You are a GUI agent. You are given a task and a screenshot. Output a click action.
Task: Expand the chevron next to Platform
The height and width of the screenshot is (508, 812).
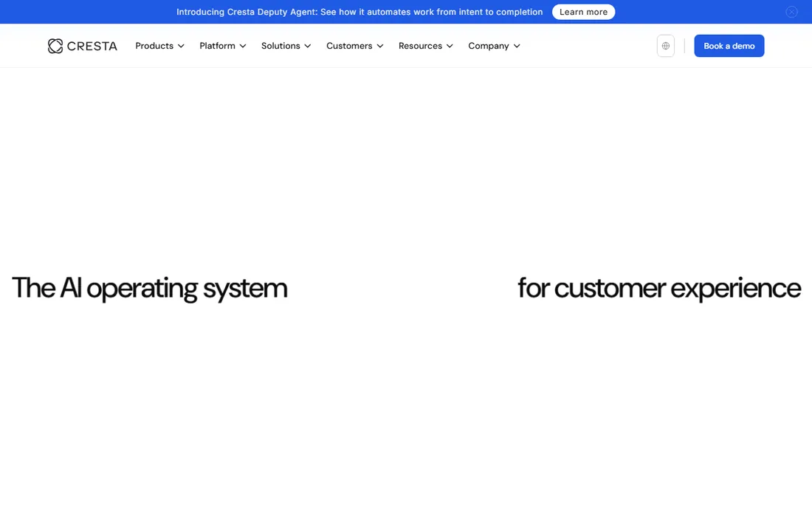(x=242, y=46)
